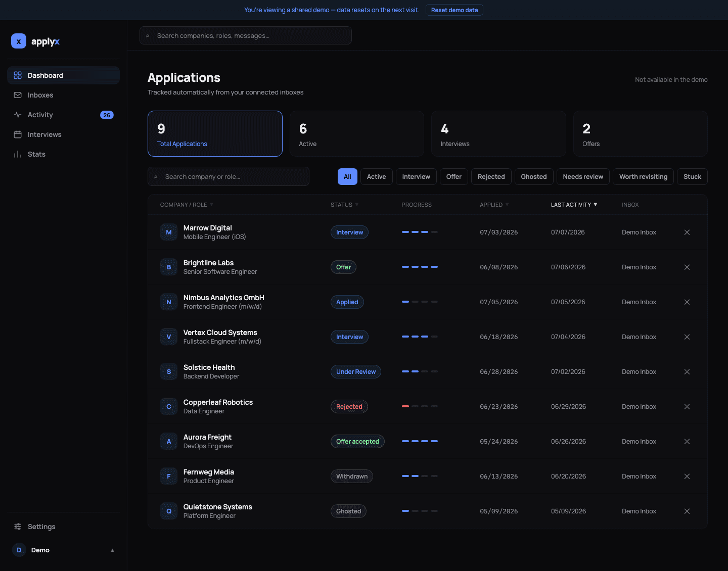
Task: Remove the Copperleaf Robotics application row
Action: point(687,407)
